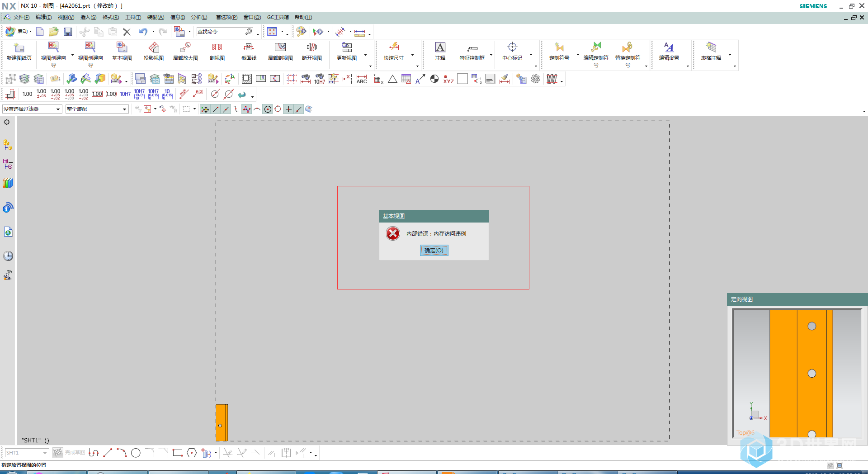Screen dimensions: 868x474
Task: Expand the undo history dropdown arrow
Action: tap(153, 32)
